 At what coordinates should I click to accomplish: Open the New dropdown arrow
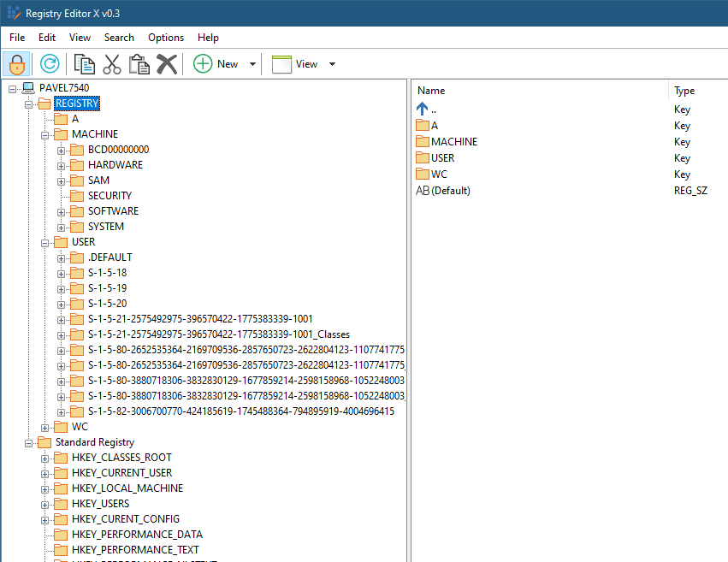[x=252, y=64]
